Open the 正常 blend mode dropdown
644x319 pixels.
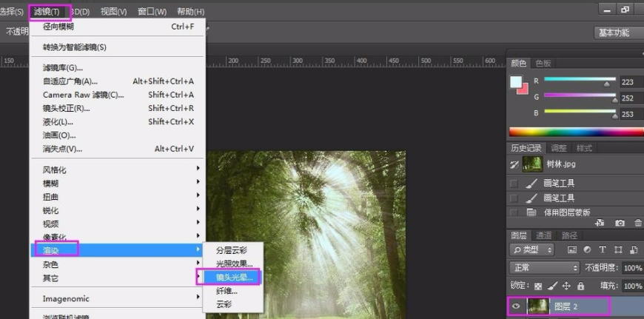(544, 267)
